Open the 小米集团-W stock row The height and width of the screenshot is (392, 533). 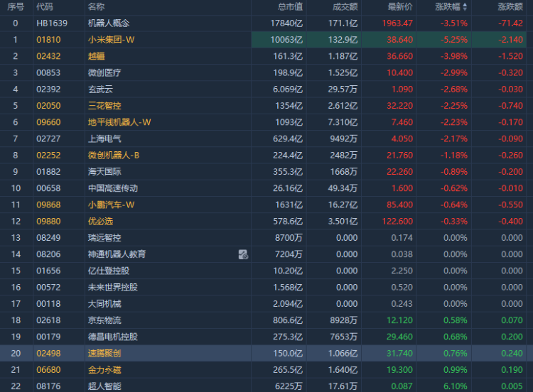(110, 40)
